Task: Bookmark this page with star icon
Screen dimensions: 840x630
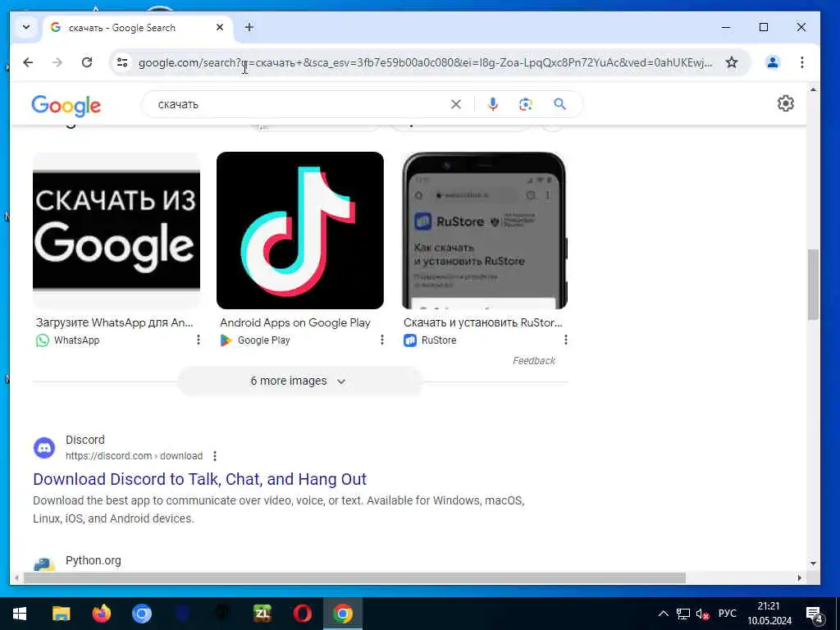Action: 731,62
